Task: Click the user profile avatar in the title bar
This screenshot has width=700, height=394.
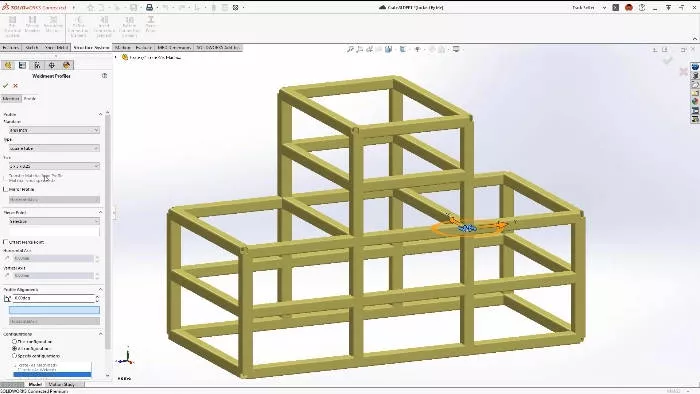Action: click(629, 8)
